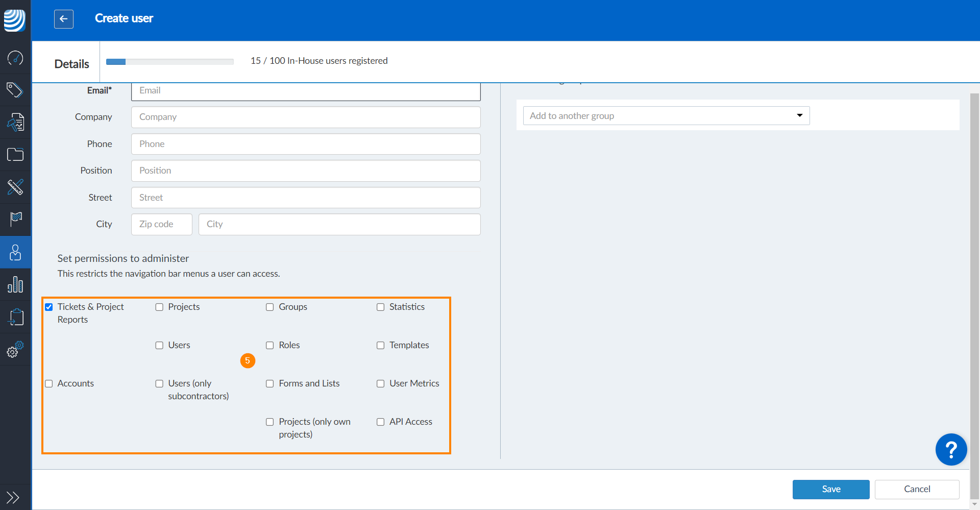Uncheck Tickets & Project Reports permission
The image size is (980, 510).
49,307
